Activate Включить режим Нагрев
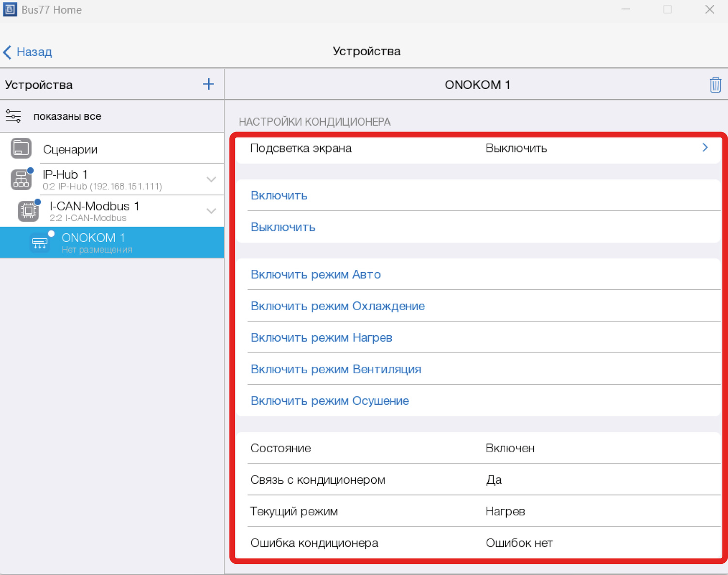Viewport: 728px width, 575px height. point(321,338)
